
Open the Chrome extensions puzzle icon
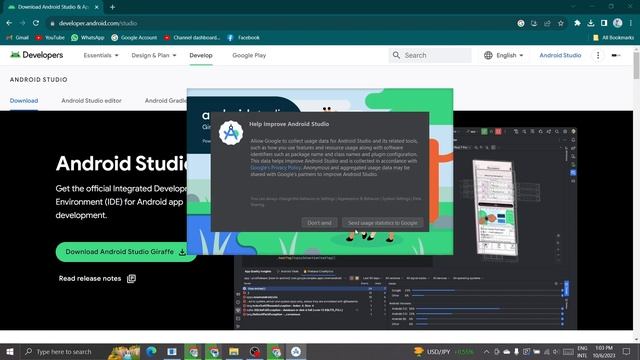(577, 23)
